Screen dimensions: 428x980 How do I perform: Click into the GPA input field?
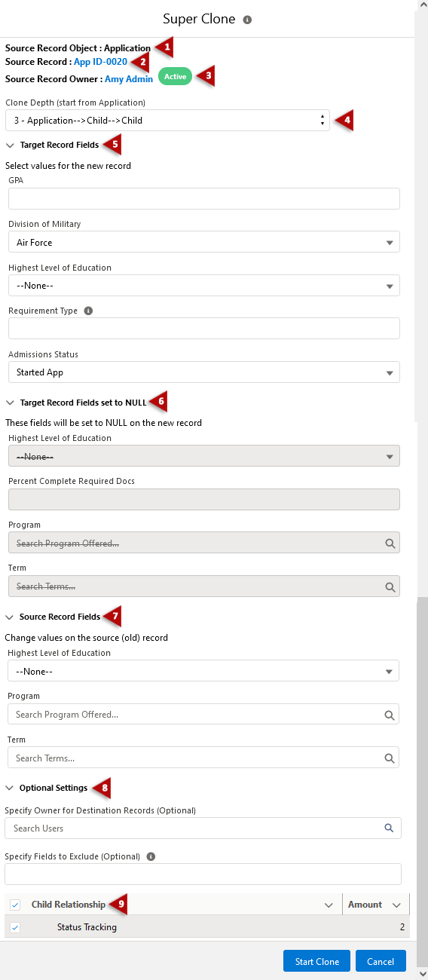click(204, 198)
